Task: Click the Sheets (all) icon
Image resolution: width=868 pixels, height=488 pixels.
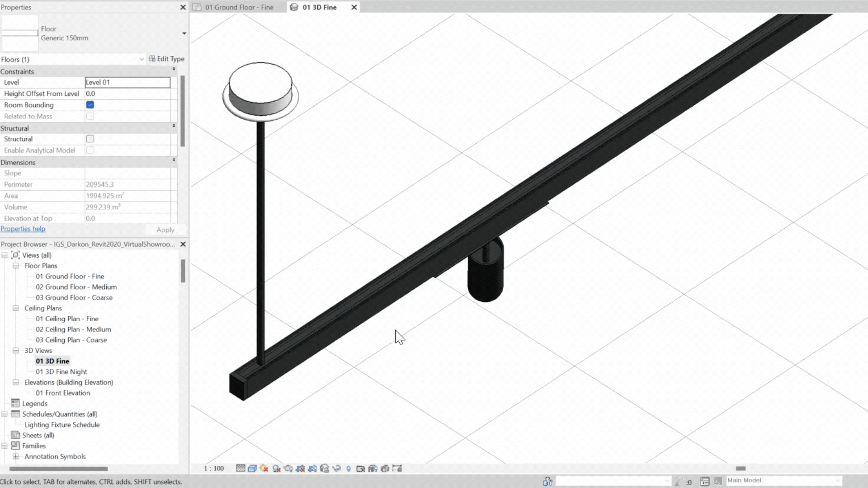Action: 15,435
